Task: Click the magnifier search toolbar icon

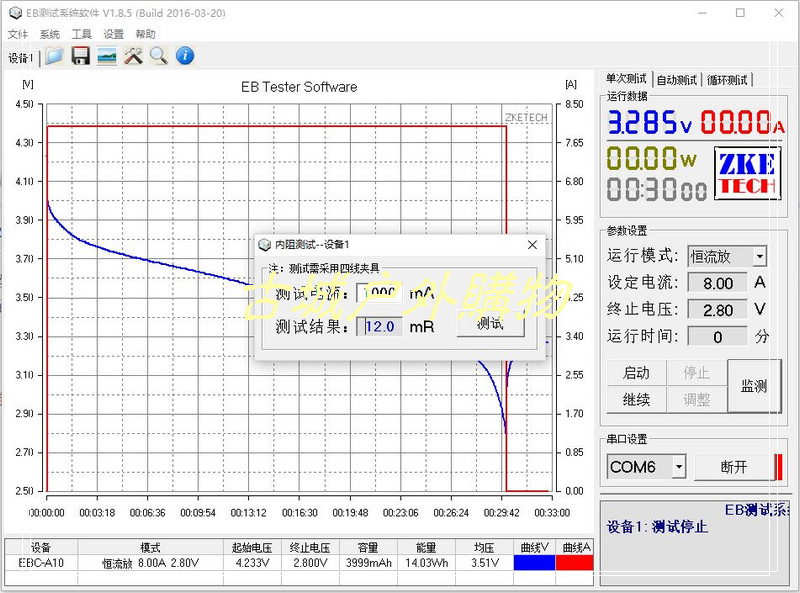Action: [159, 56]
